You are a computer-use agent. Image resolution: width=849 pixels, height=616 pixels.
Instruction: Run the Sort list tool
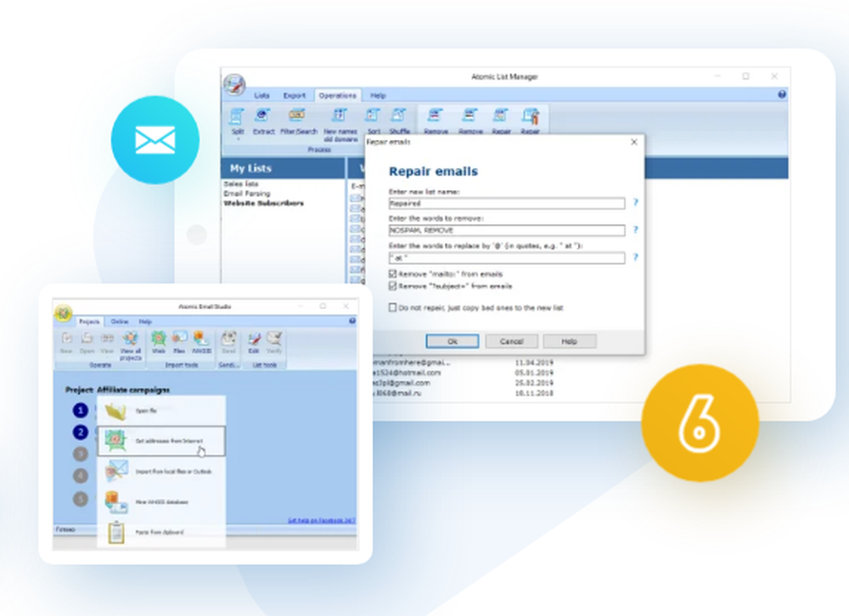point(374,121)
